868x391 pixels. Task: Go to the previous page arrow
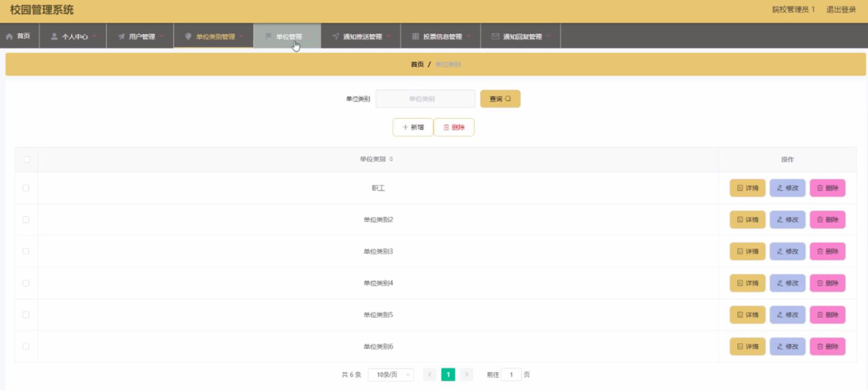(430, 374)
